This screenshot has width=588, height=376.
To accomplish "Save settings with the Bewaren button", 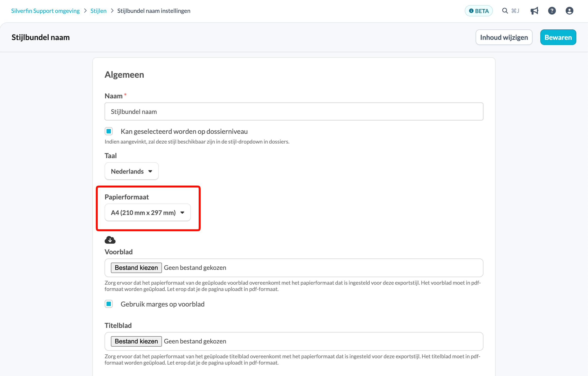I will coord(558,37).
